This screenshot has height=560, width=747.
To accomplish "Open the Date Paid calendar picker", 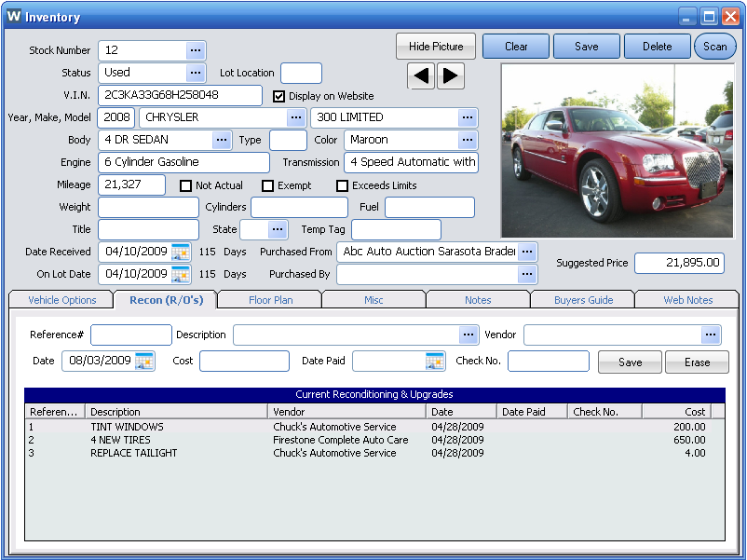I will pyautogui.click(x=435, y=362).
